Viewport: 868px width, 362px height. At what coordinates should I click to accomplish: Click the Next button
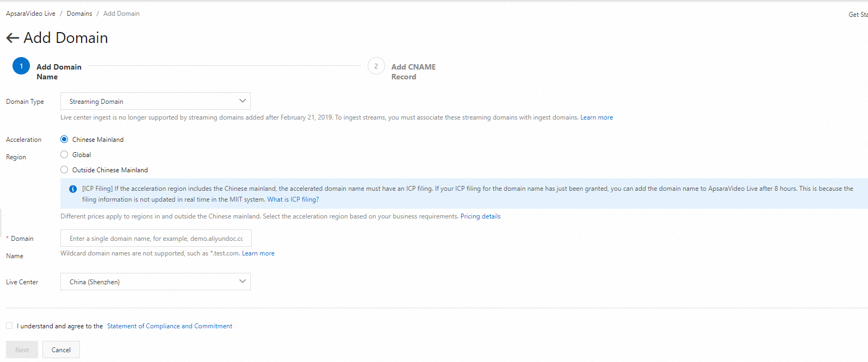pos(22,349)
